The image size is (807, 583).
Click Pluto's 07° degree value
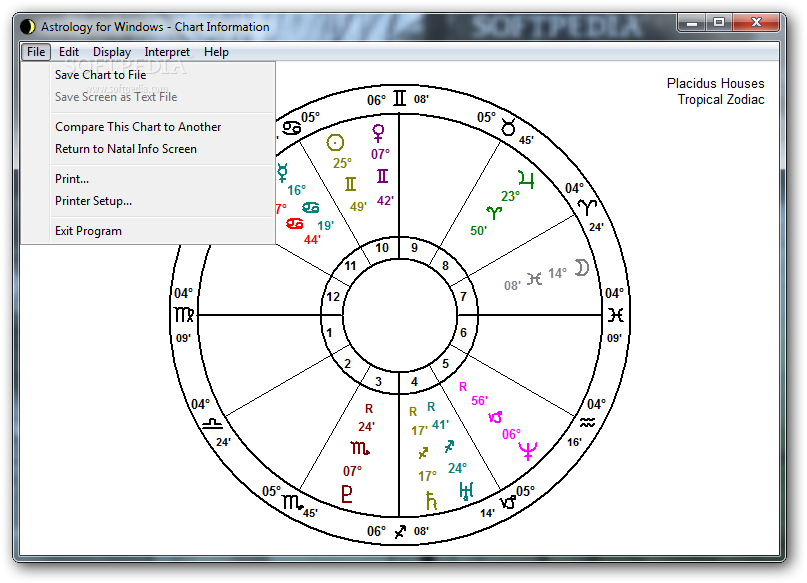click(353, 471)
